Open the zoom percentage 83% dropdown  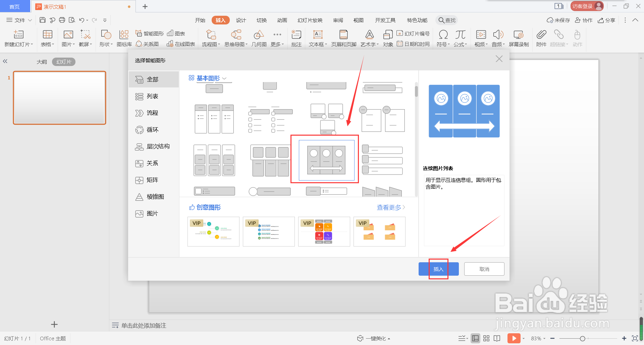pos(538,338)
